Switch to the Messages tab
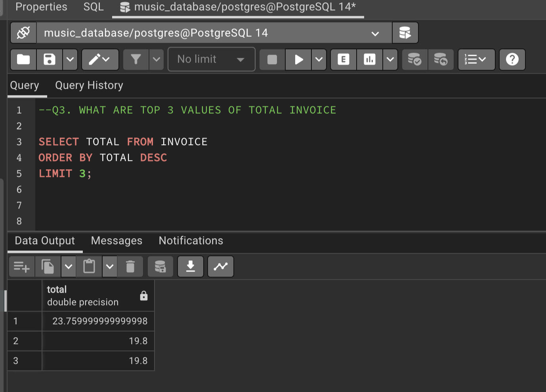546x392 pixels. tap(116, 241)
